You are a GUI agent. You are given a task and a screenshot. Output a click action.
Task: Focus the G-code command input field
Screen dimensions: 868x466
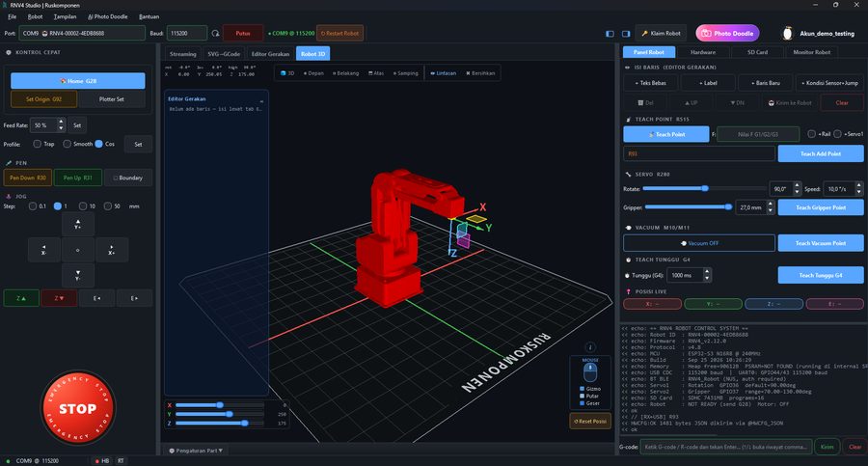click(x=726, y=447)
